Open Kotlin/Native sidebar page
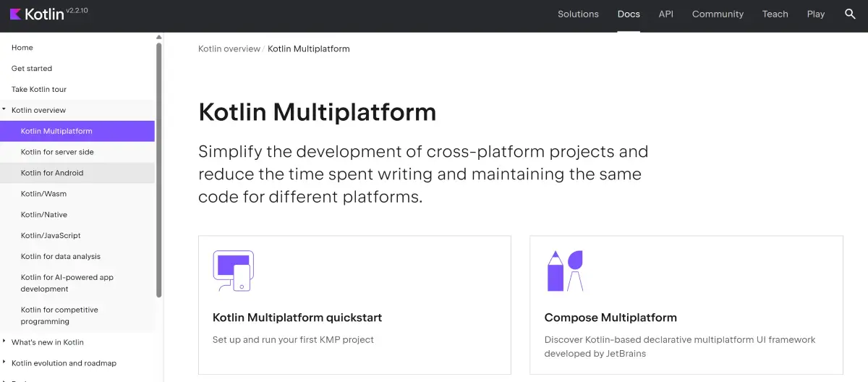Viewport: 868px width, 382px height. click(44, 215)
